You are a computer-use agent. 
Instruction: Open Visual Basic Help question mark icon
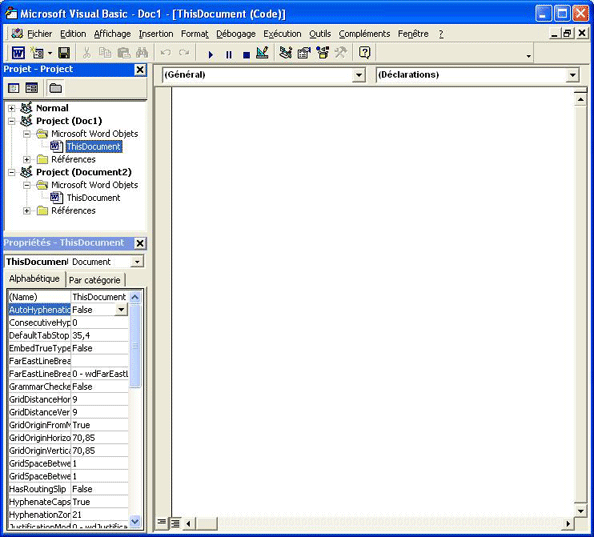coord(364,53)
